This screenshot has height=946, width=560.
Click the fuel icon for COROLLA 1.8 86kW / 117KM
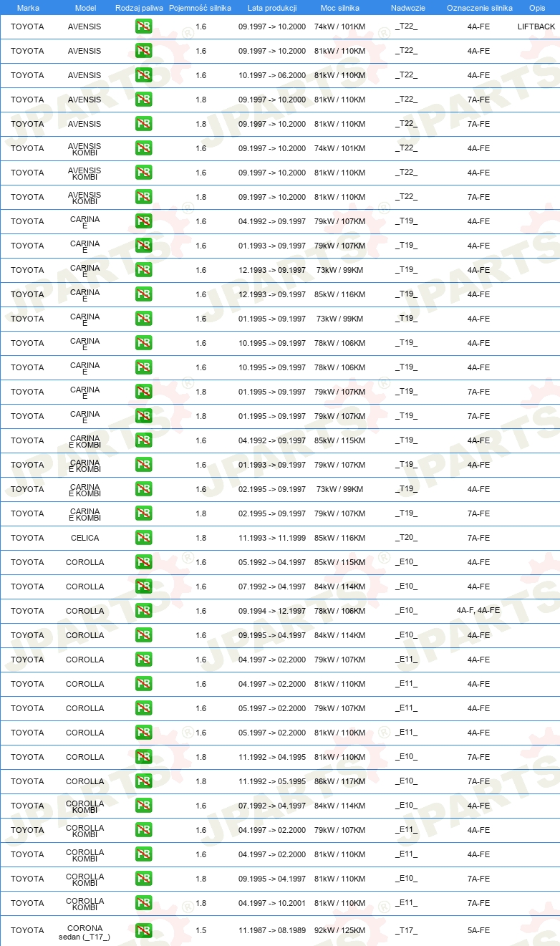point(143,781)
